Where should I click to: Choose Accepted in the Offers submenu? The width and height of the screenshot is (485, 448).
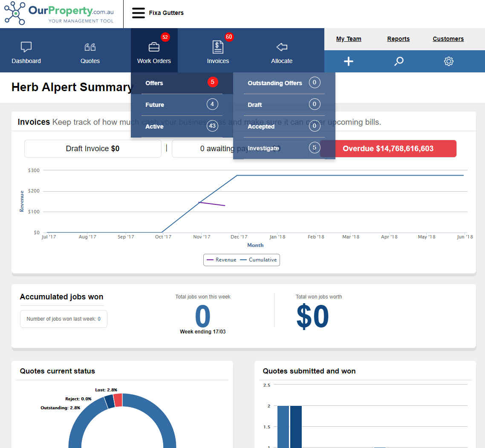(x=284, y=126)
